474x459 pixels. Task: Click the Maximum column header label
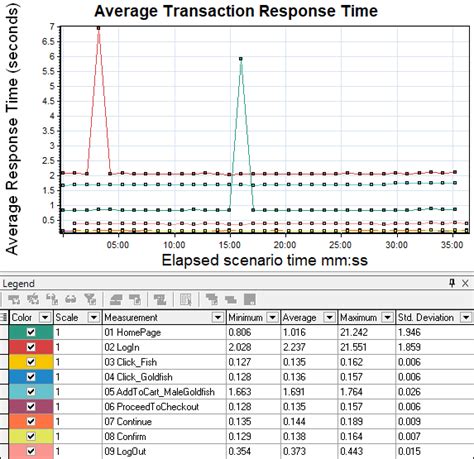(358, 317)
